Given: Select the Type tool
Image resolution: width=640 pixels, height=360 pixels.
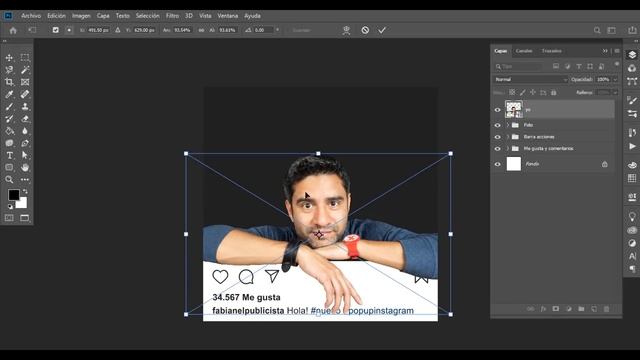Looking at the screenshot, I should pyautogui.click(x=9, y=156).
